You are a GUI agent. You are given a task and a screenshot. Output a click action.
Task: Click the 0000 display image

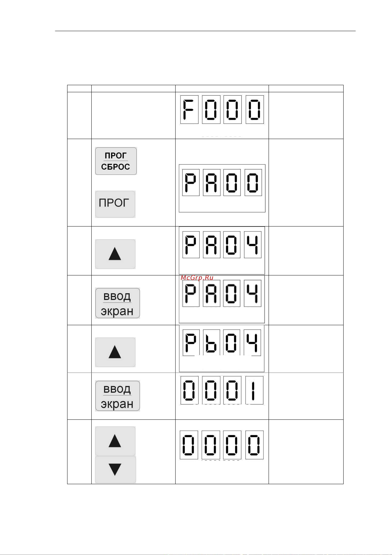(x=222, y=445)
